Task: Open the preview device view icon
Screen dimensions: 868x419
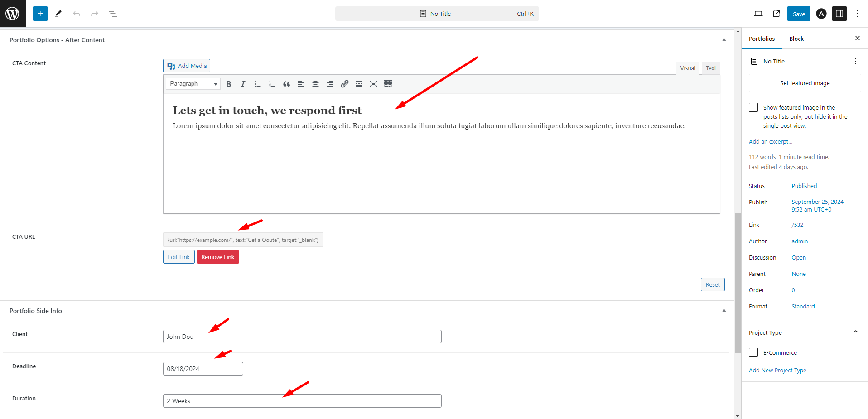Action: click(x=758, y=14)
